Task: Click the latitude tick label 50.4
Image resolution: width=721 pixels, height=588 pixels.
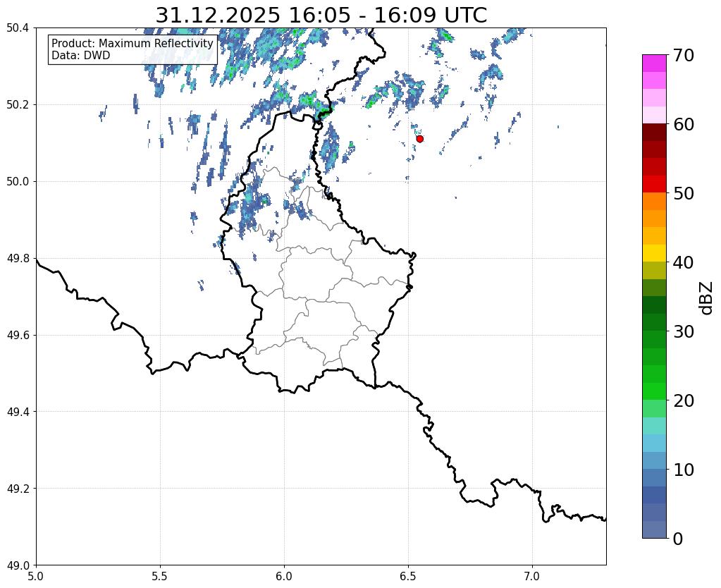Action: (18, 28)
